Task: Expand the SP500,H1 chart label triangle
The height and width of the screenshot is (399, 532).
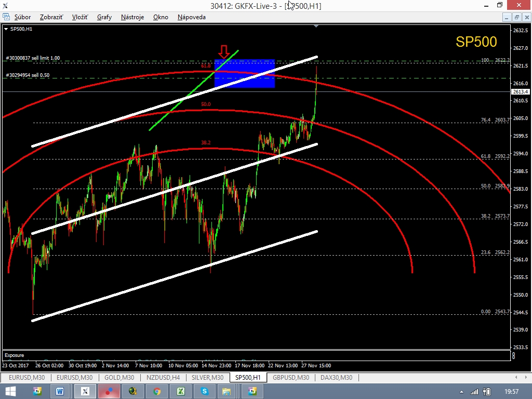Action: [6, 29]
